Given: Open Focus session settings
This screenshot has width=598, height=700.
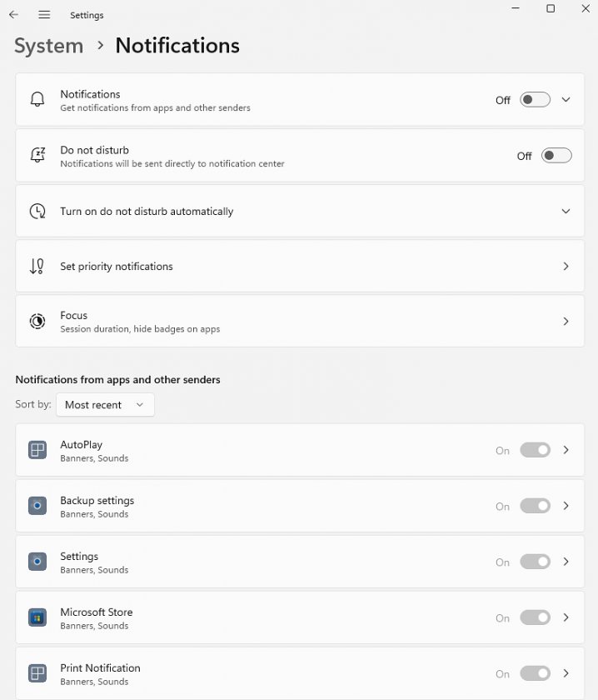Looking at the screenshot, I should coord(300,321).
